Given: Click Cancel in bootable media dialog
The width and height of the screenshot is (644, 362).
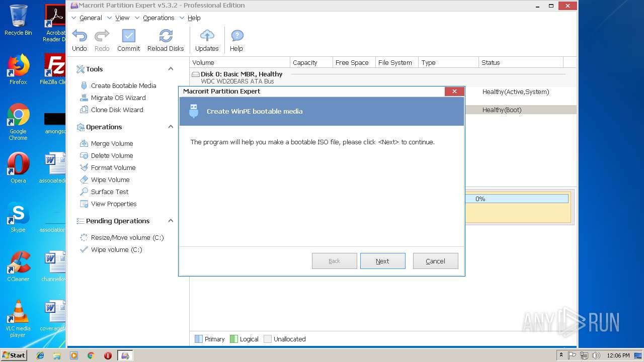Looking at the screenshot, I should coord(436,261).
